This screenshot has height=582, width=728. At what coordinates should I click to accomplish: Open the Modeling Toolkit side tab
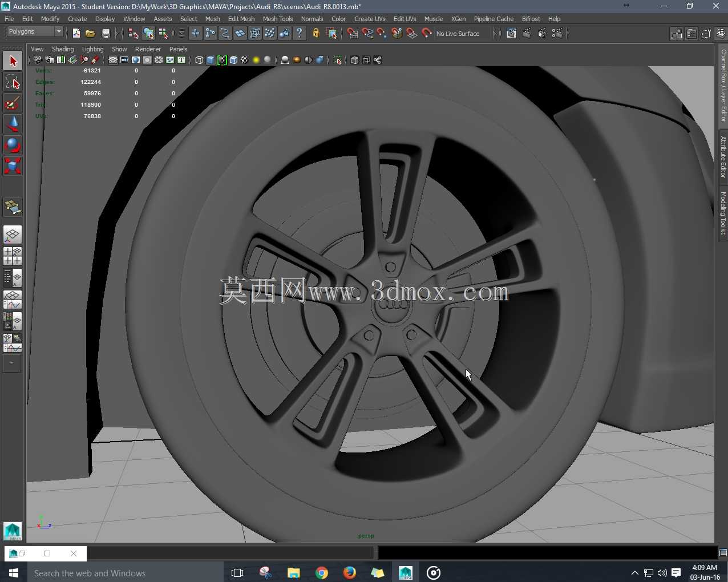click(723, 213)
